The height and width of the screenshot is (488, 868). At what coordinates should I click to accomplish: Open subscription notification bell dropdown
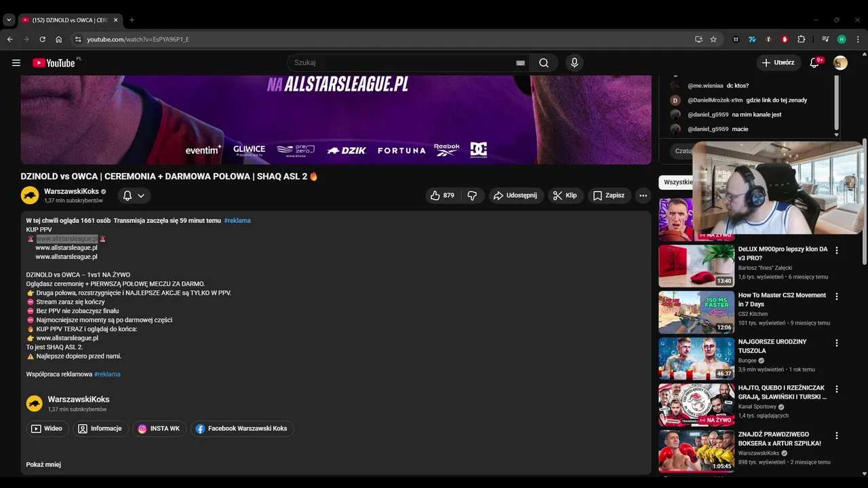pos(134,195)
